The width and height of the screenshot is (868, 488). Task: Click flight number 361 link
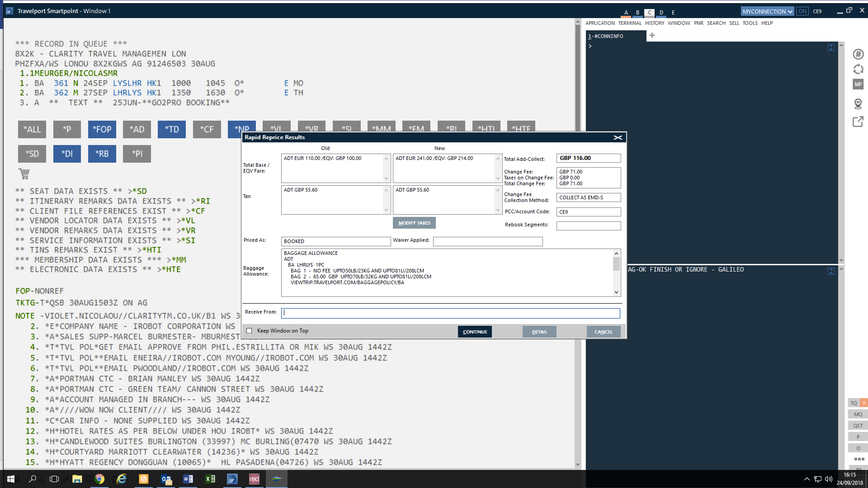click(x=61, y=83)
